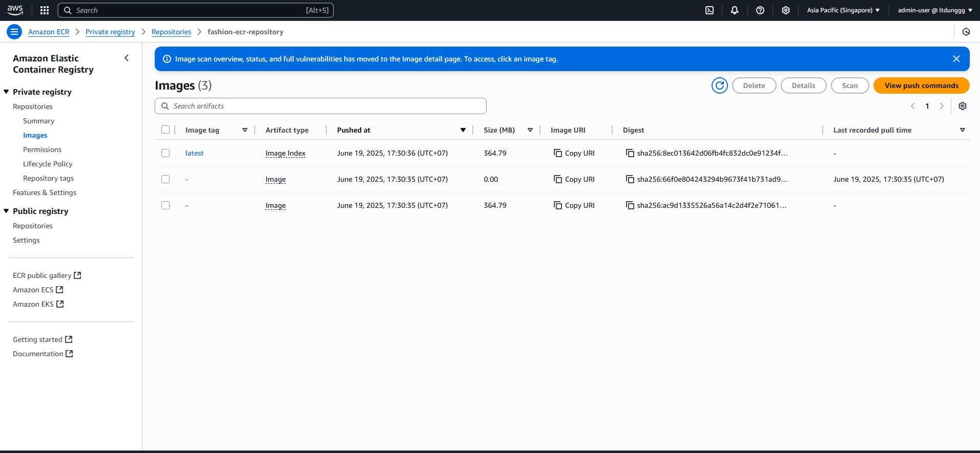Click the View push commands button

921,85
